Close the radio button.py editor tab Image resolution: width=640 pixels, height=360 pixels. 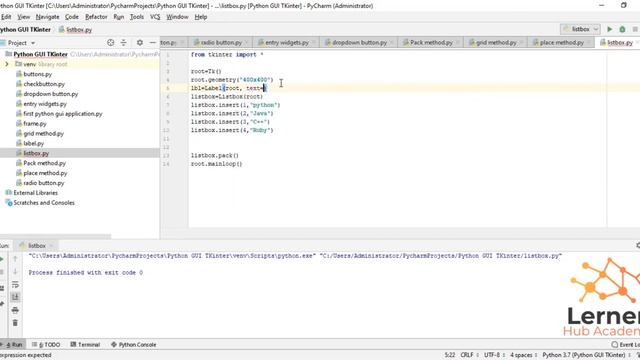coord(247,42)
